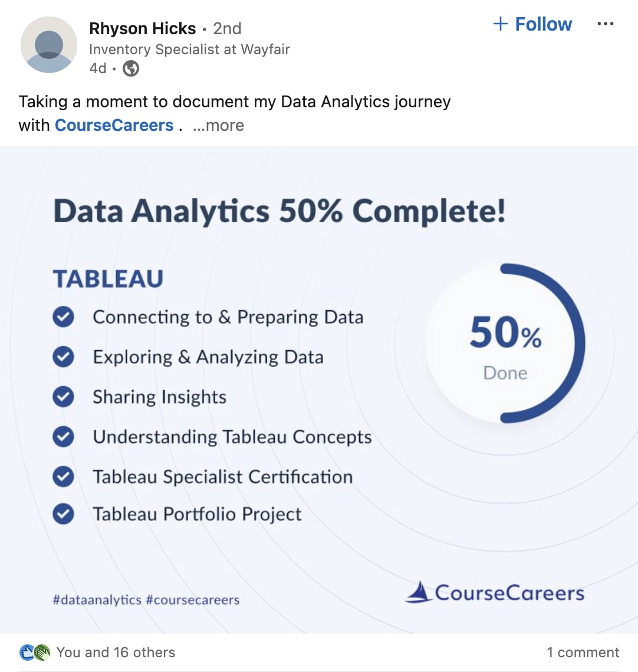Click the checkmark beside Tableau Portfolio Project
The width and height of the screenshot is (638, 672).
coord(64,513)
